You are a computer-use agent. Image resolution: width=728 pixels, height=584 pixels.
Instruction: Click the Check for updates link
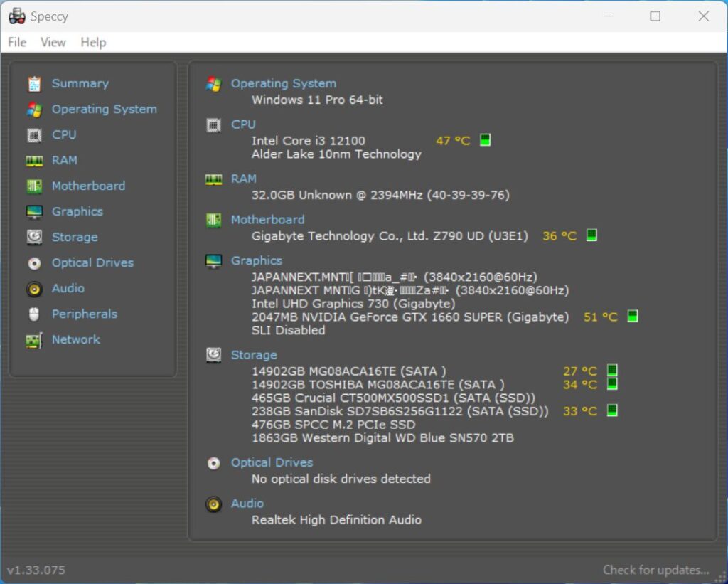(655, 570)
